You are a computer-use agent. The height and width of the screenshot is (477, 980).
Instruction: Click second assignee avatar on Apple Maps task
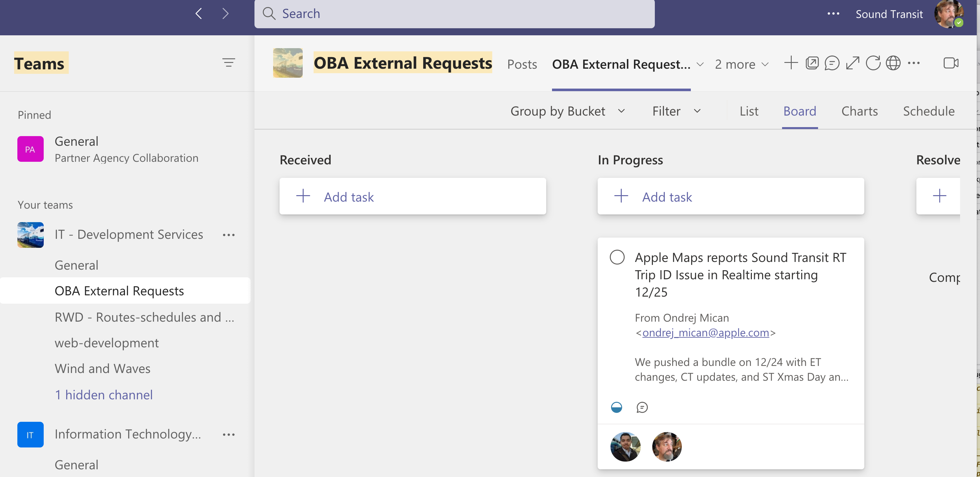click(666, 447)
